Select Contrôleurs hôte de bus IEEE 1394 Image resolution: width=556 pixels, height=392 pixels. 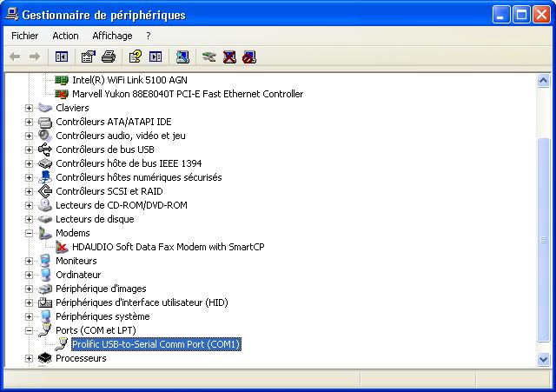[x=129, y=163]
